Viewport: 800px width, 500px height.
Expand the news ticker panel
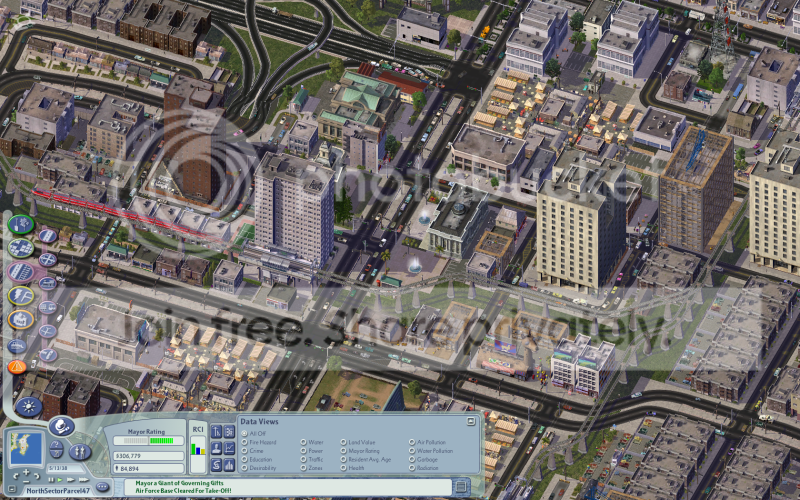click(x=461, y=487)
